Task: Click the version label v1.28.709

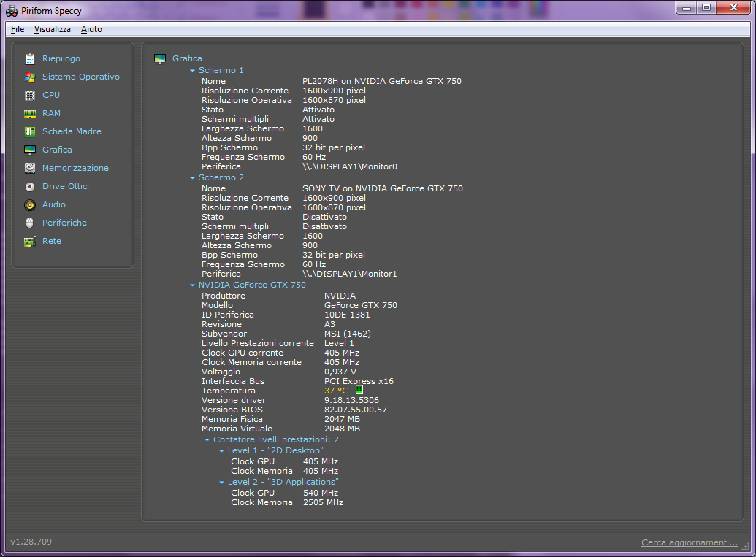Action: (x=31, y=542)
